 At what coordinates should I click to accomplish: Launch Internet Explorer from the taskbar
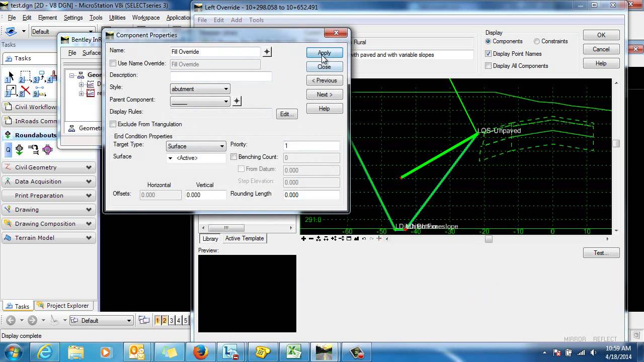click(x=45, y=352)
